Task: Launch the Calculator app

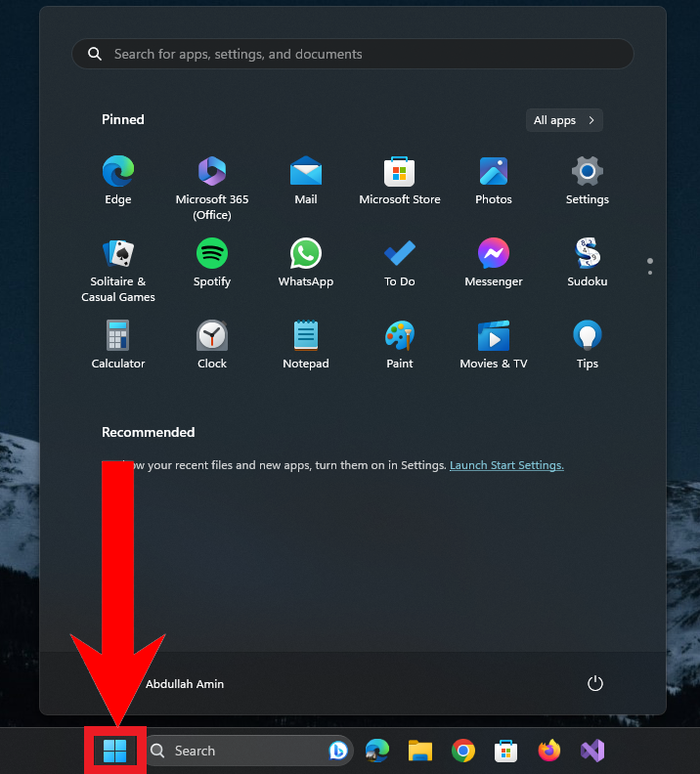Action: (118, 345)
